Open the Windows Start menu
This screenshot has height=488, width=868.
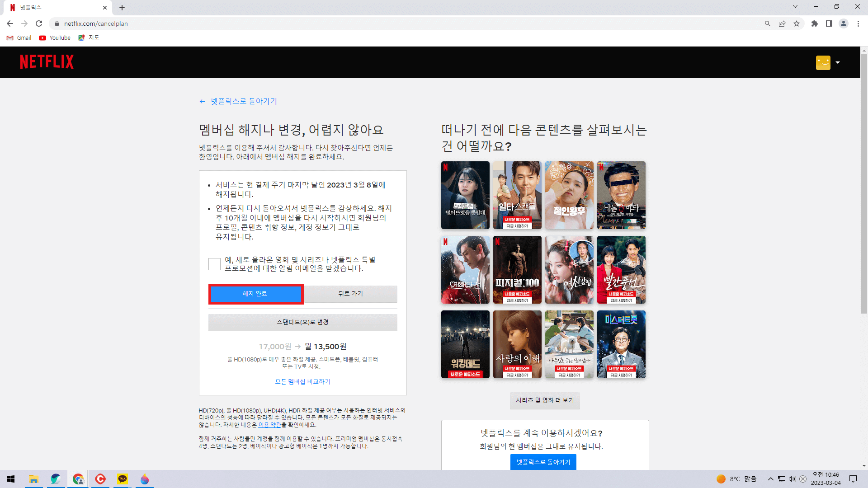(x=11, y=479)
